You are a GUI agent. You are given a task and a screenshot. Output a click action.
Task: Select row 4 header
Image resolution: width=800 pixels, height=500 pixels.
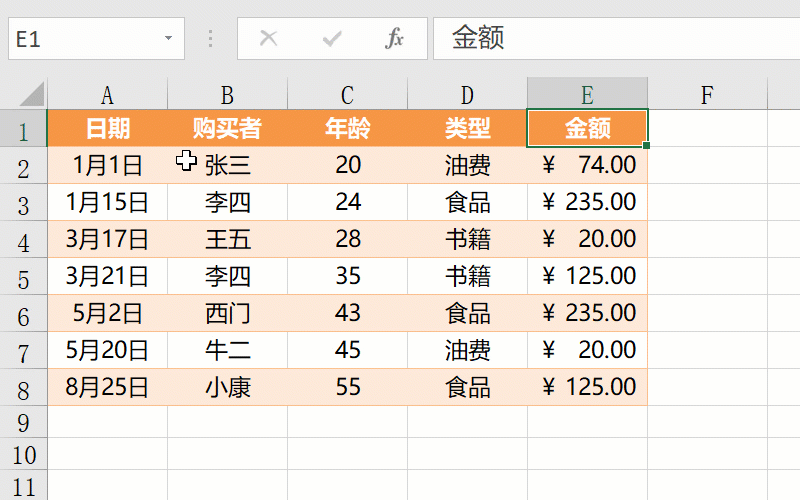pyautogui.click(x=23, y=239)
